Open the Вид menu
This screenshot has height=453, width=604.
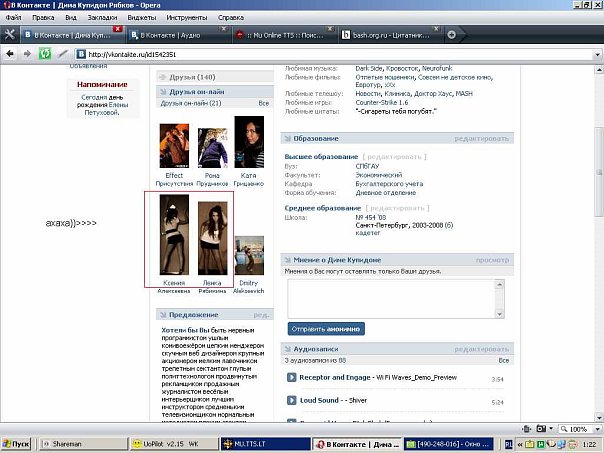coord(71,17)
